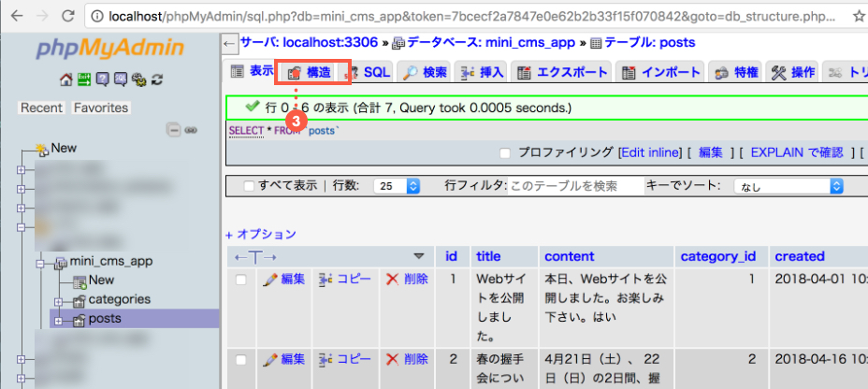Check the すべて表示 checkbox
This screenshot has height=389, width=868.
click(x=249, y=186)
